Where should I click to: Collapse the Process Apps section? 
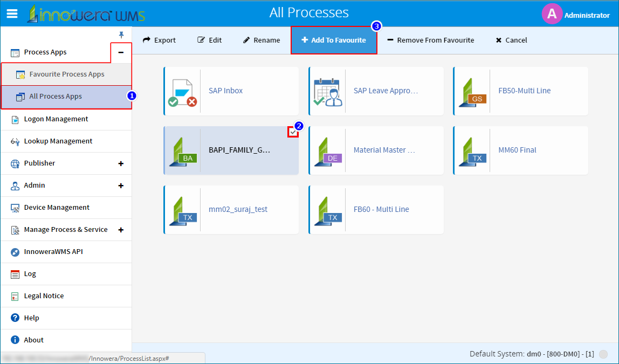pos(121,52)
